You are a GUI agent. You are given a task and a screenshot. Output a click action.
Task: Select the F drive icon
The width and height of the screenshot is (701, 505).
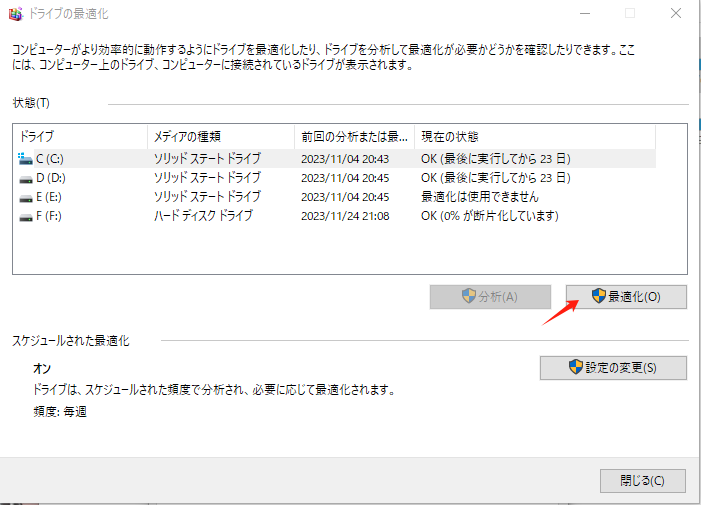tap(26, 215)
